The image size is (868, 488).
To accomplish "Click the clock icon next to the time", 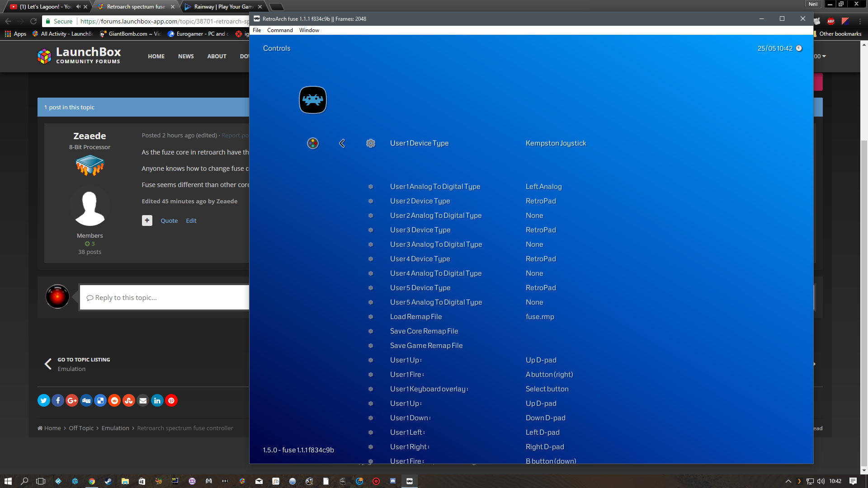I will coord(799,48).
